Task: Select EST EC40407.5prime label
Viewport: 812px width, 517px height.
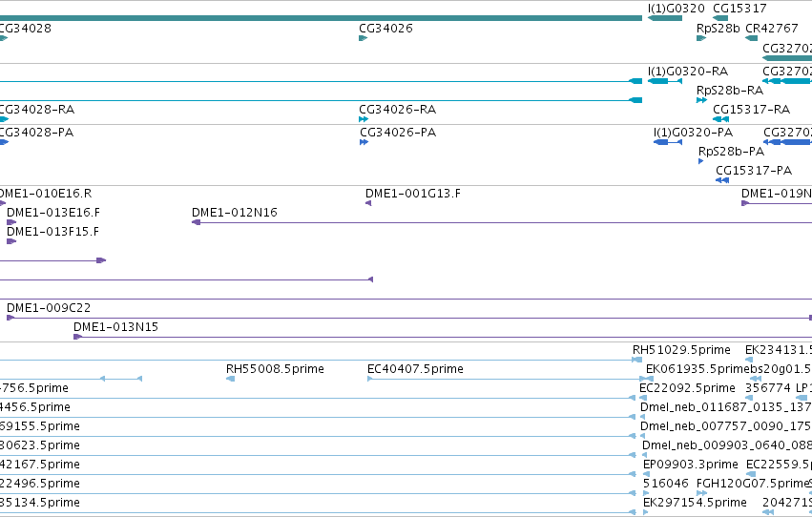Action: tap(415, 369)
